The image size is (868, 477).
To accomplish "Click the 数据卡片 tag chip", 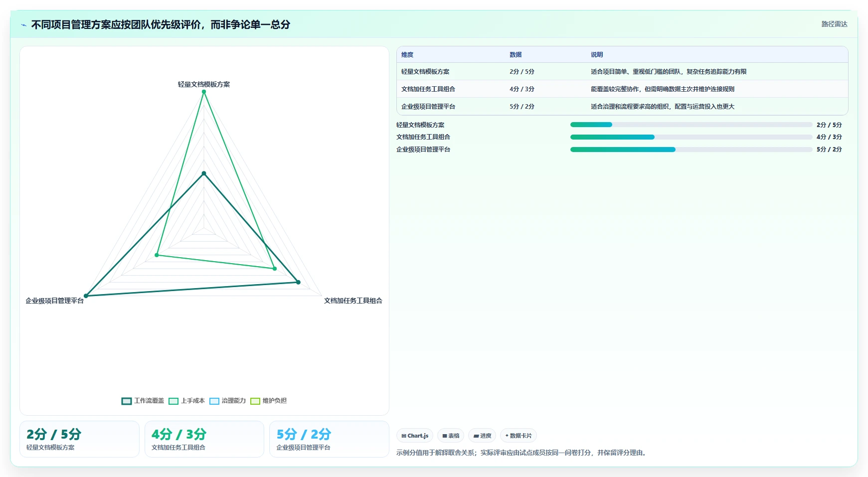I will point(519,436).
